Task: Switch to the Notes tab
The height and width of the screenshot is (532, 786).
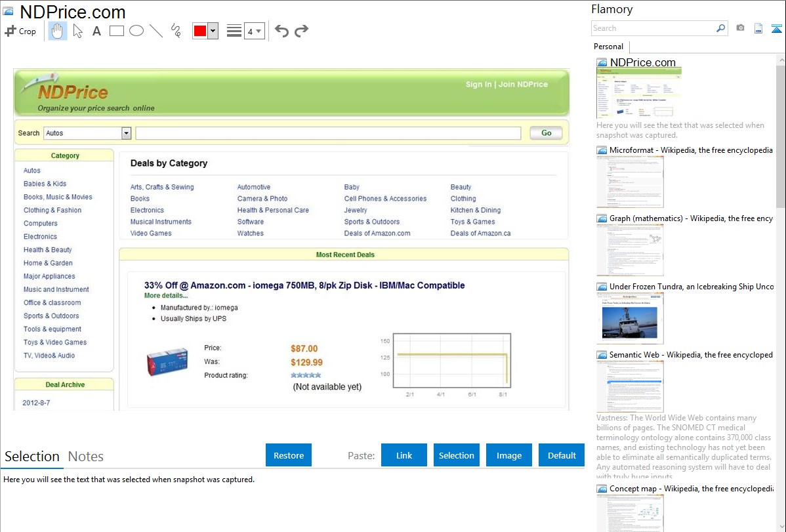Action: pyautogui.click(x=86, y=457)
